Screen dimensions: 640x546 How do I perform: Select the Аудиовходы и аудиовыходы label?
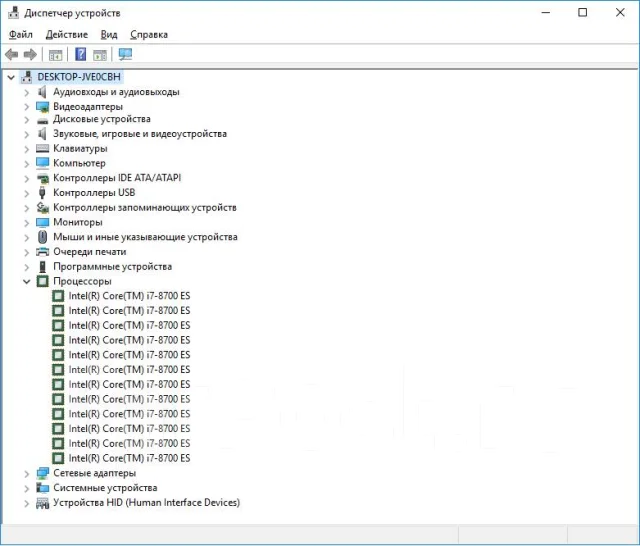(116, 92)
